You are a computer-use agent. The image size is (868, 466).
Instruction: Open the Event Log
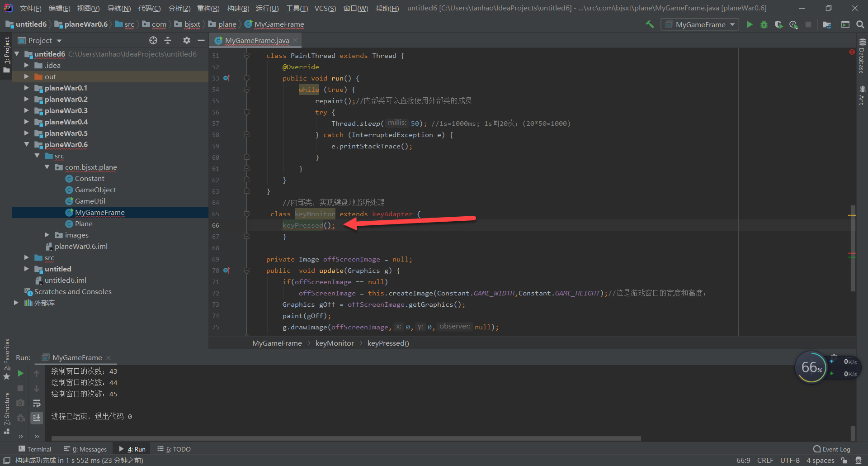(831, 449)
